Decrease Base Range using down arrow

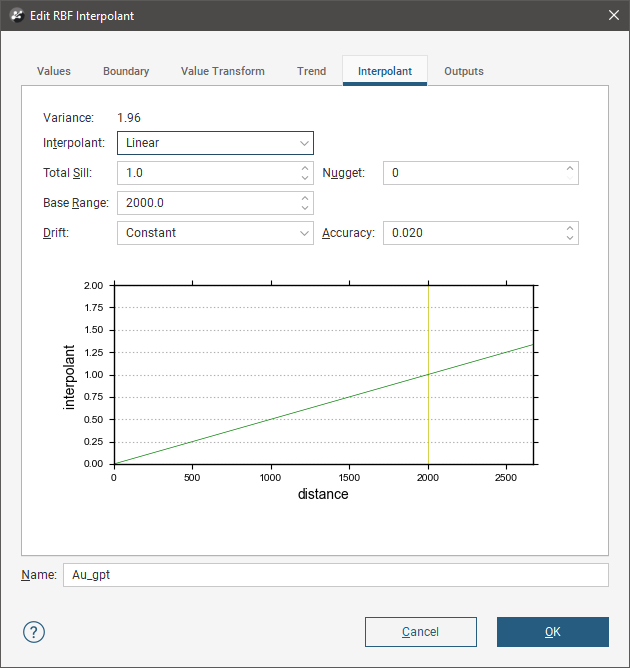tap(305, 208)
